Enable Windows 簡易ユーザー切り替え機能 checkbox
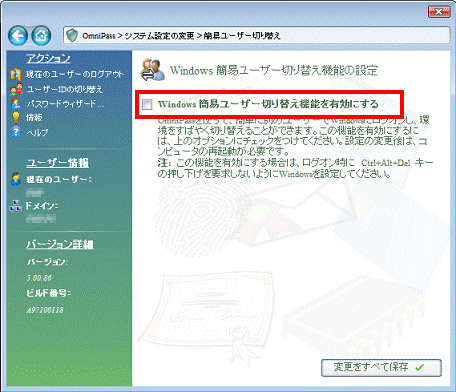 pos(147,104)
